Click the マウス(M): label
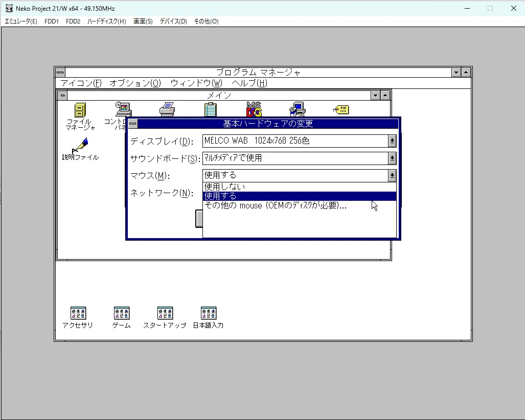 pos(150,176)
